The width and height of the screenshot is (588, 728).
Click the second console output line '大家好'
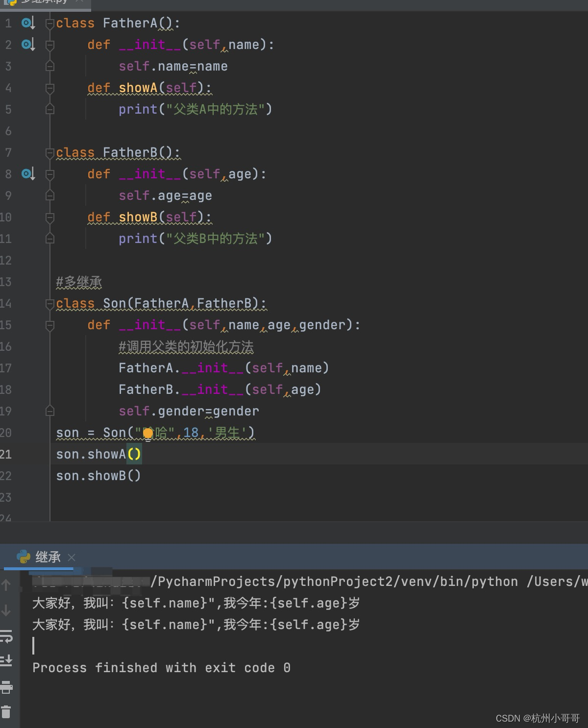[x=196, y=624]
